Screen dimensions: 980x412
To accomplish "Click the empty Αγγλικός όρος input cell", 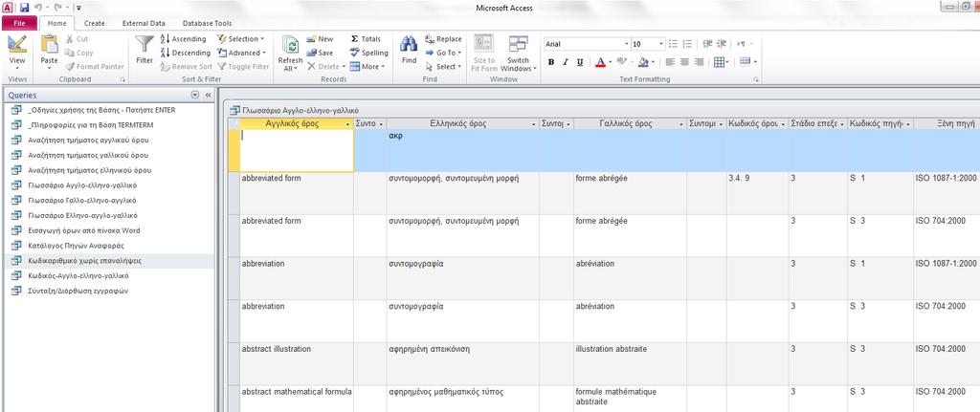I will click(x=297, y=150).
